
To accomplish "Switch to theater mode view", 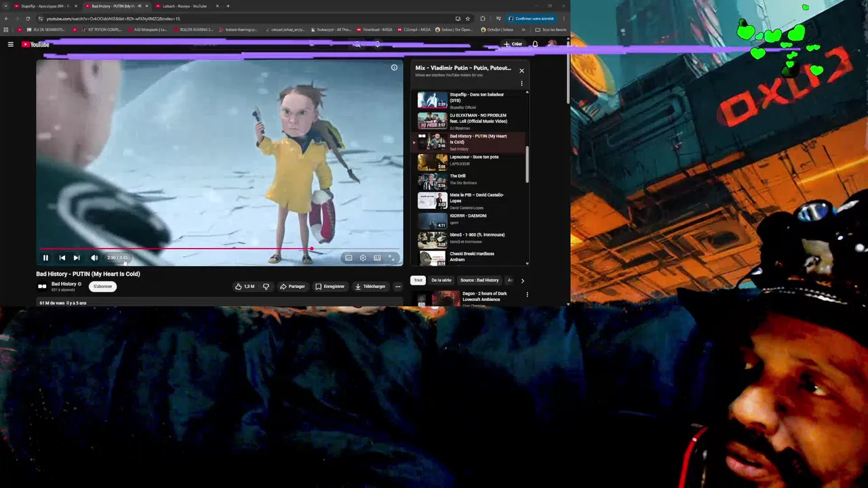I will click(377, 258).
